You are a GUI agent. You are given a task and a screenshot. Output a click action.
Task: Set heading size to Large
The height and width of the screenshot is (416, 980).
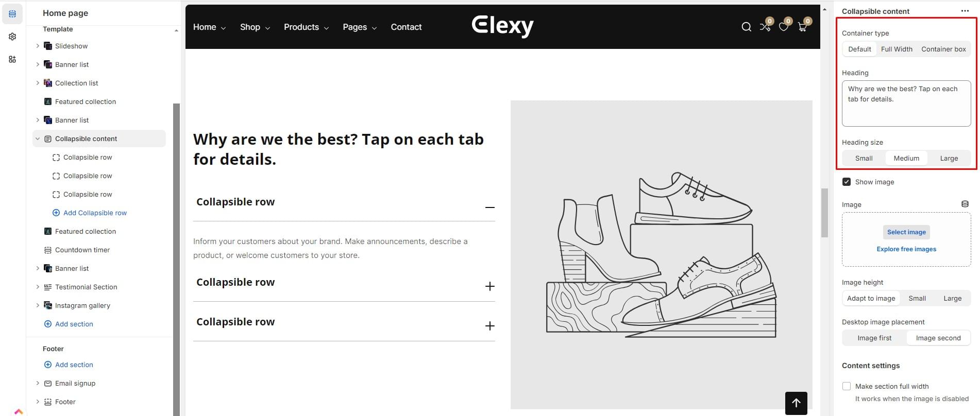(x=949, y=158)
